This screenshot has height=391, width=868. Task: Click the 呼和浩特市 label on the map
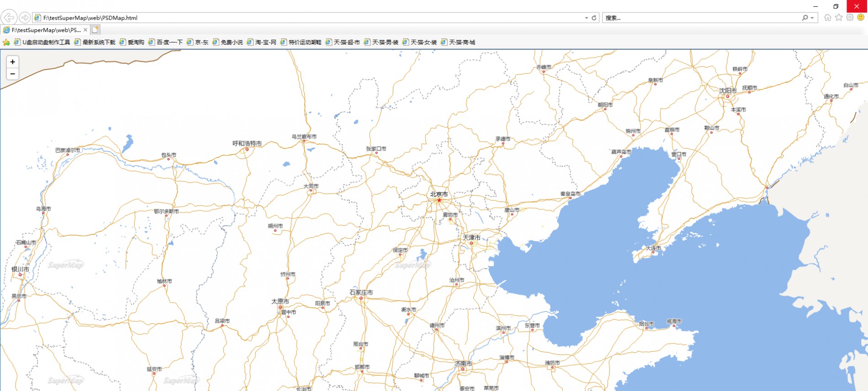[247, 143]
